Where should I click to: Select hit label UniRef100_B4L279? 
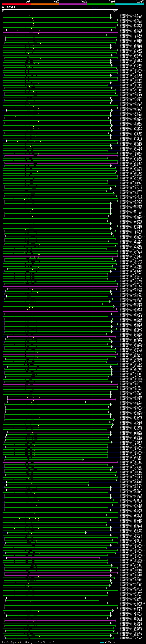coord(131,588)
